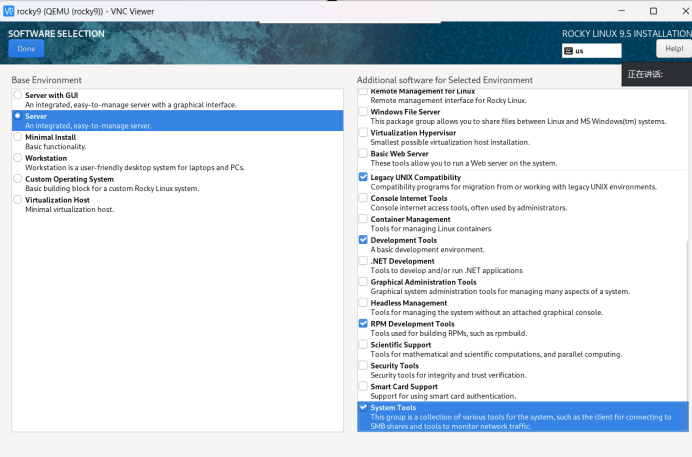Click the Help! button
The width and height of the screenshot is (692, 457).
(x=673, y=49)
